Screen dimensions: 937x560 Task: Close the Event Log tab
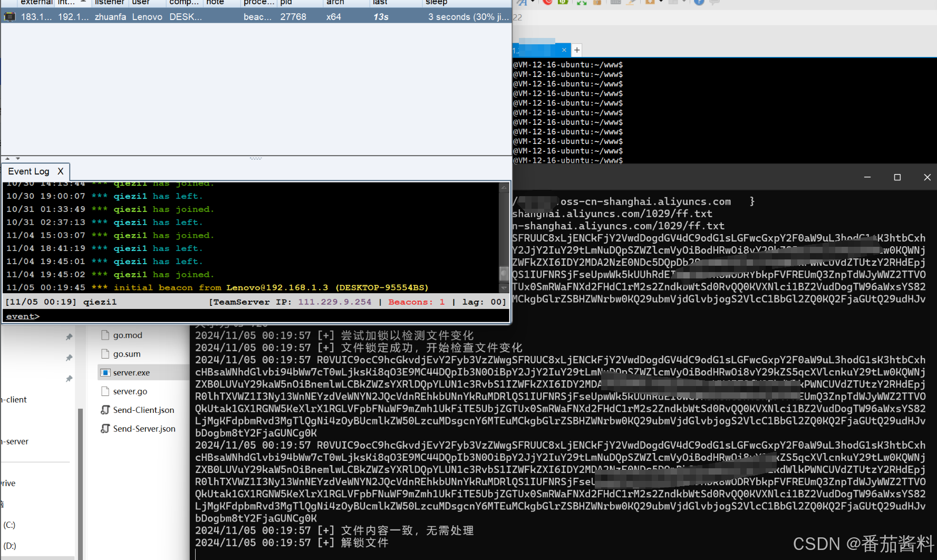click(61, 171)
